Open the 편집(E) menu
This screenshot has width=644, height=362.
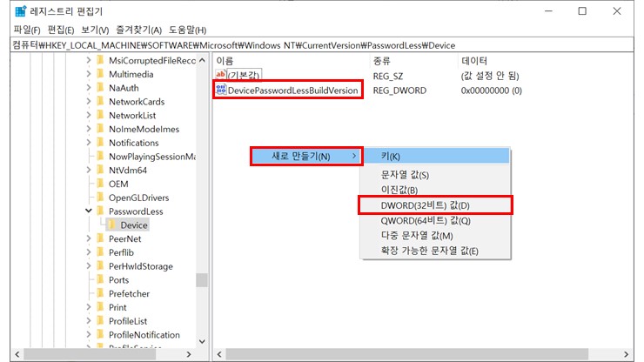click(61, 30)
